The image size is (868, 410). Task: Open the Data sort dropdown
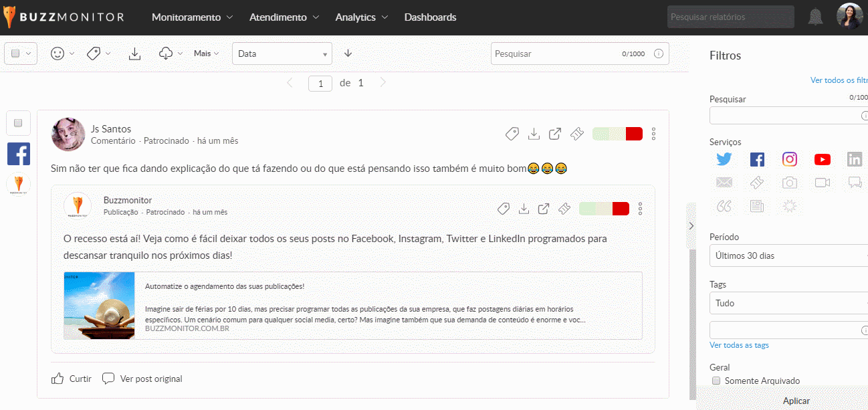[x=282, y=54]
